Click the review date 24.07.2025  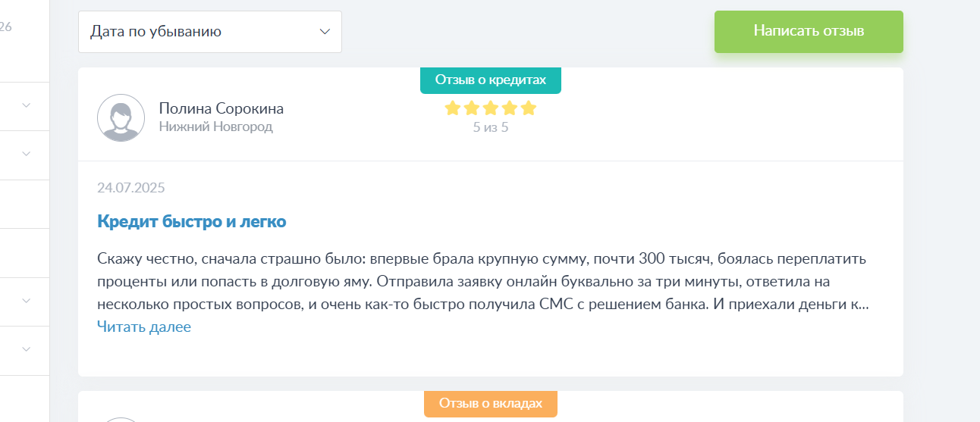pyautogui.click(x=131, y=188)
